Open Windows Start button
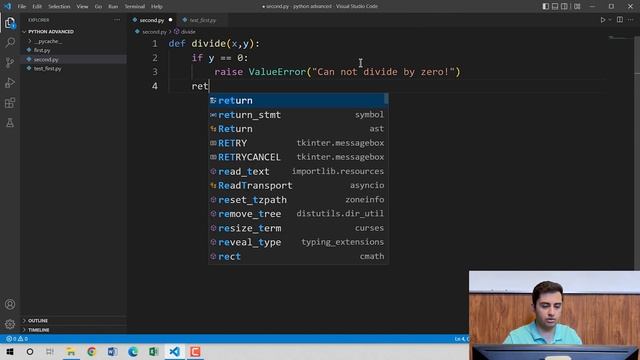The image size is (640, 360). pos(9,351)
